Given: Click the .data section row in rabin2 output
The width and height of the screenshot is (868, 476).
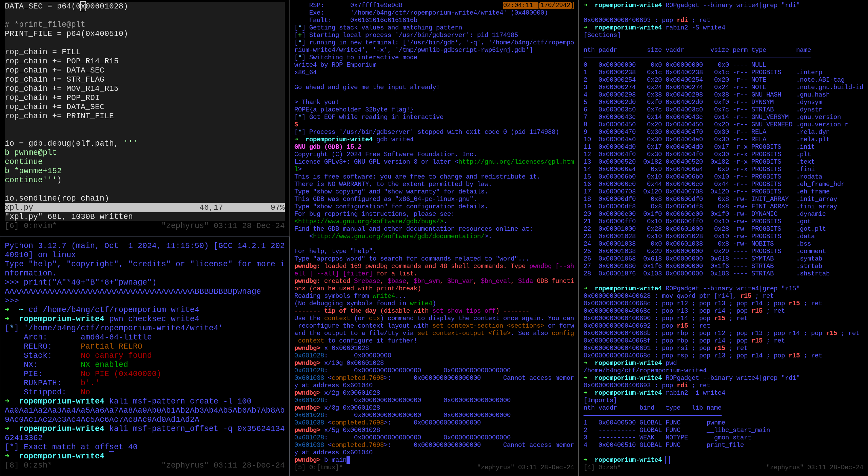Looking at the screenshot, I should 698,236.
